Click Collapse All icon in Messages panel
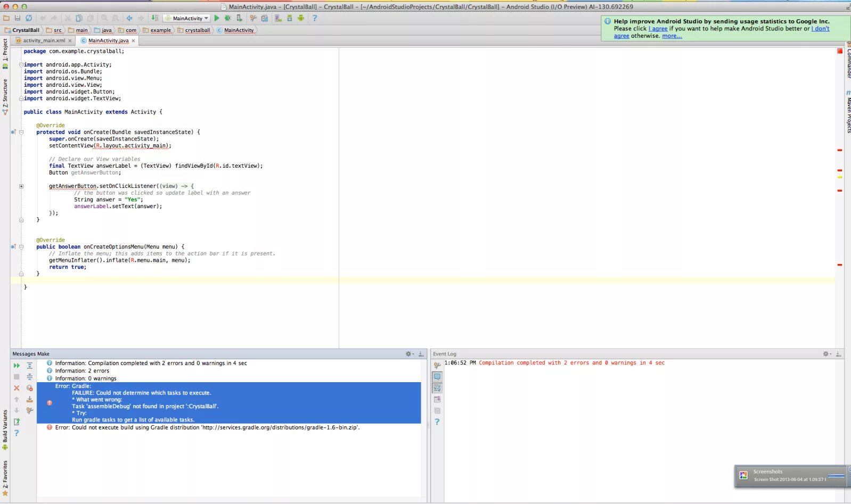Screen dimensions: 851x504 pos(30,377)
